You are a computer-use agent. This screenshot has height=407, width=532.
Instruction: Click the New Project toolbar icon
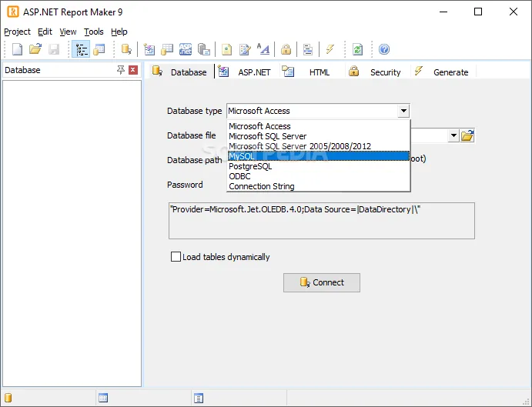pos(17,49)
